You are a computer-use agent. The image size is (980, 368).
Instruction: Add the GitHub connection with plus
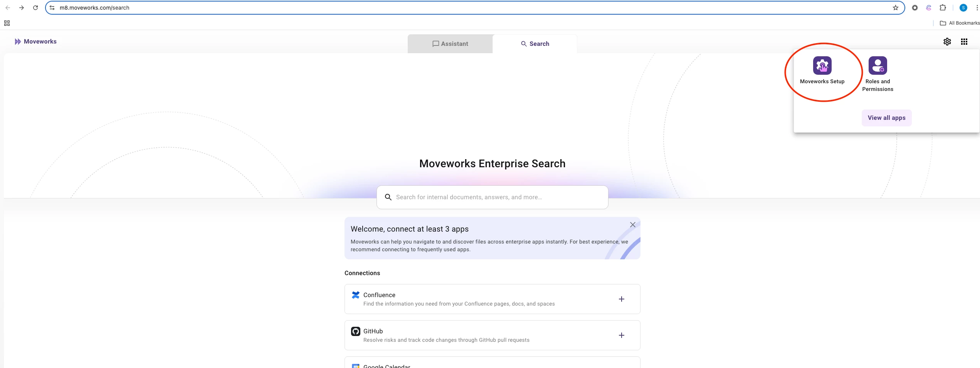621,335
